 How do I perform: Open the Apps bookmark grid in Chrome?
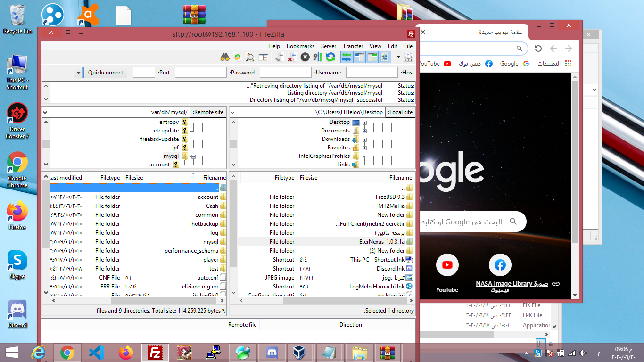click(555, 64)
